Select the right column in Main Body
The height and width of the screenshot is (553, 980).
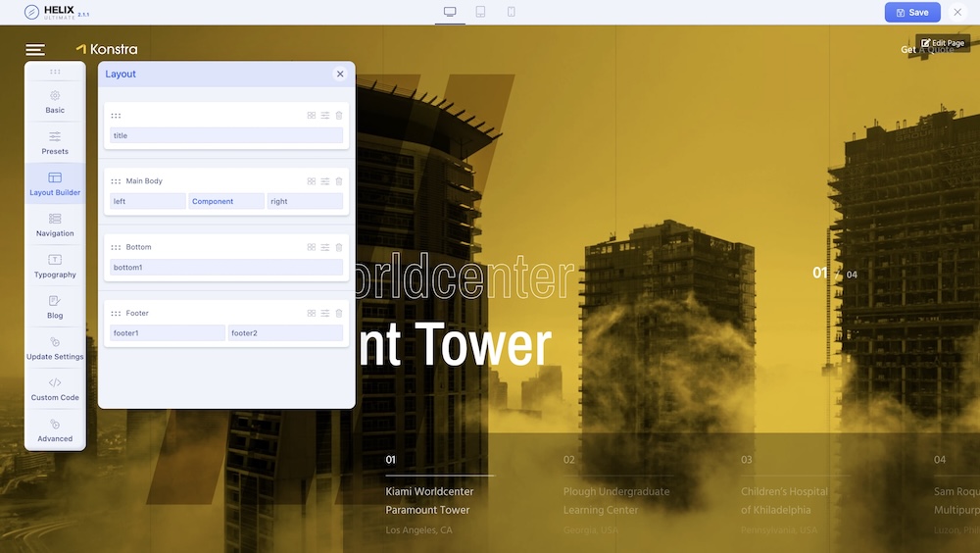(305, 201)
